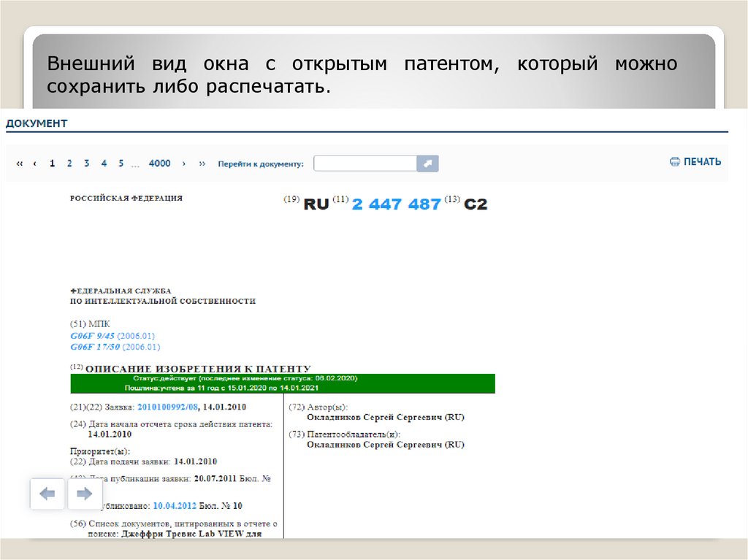Jump to page 4000
Screen dimensions: 748x560
point(159,164)
